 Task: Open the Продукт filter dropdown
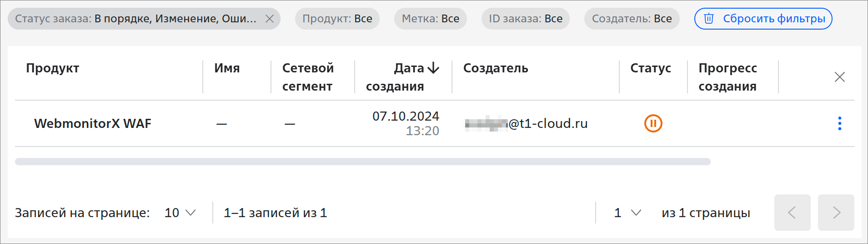(337, 19)
